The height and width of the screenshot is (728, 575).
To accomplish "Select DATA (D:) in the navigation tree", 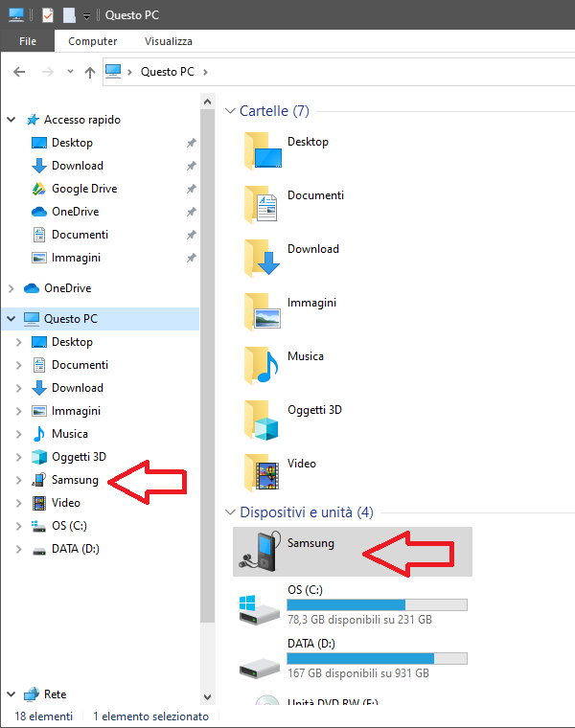I will pos(76,549).
